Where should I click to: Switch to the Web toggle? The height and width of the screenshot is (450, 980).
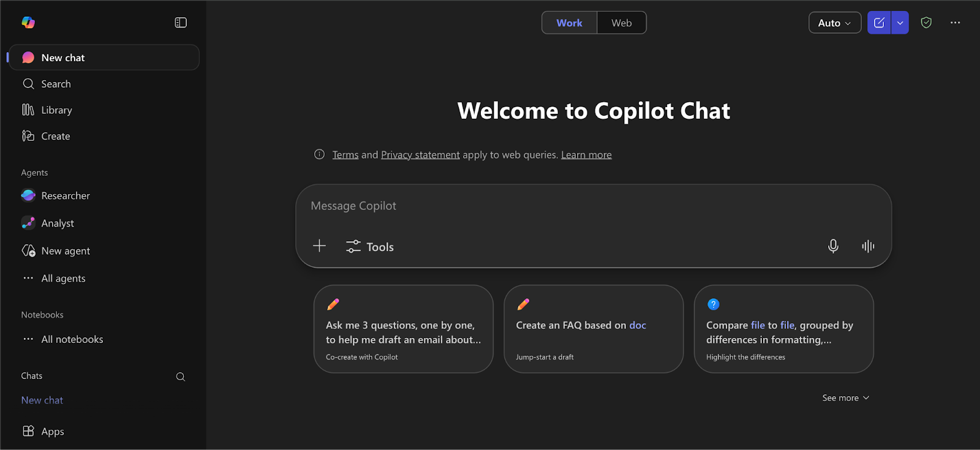tap(621, 23)
